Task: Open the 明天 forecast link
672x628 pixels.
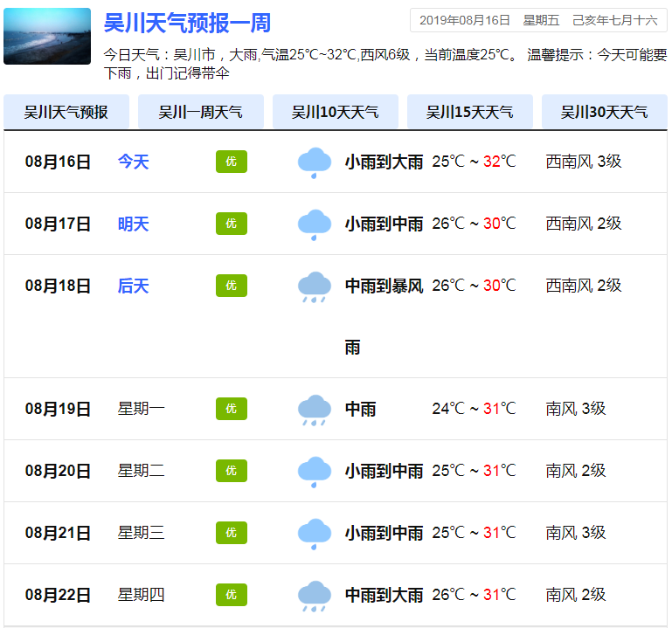Action: (x=134, y=224)
